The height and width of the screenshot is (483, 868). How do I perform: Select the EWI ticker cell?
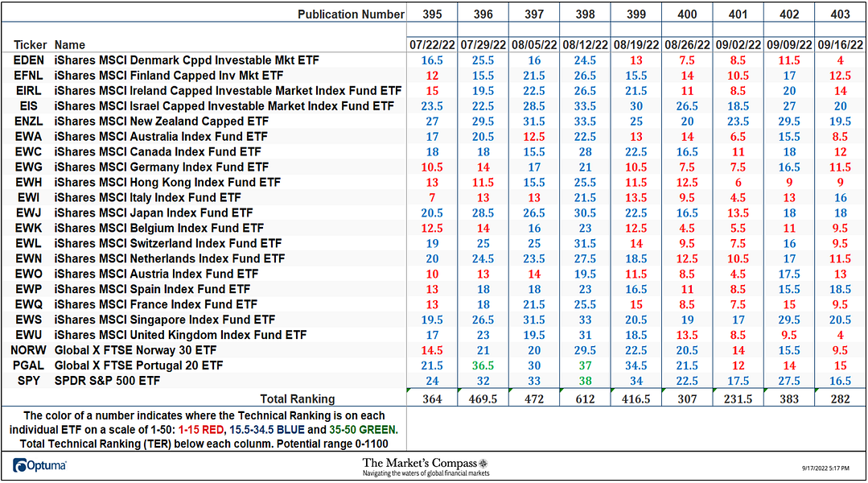point(28,198)
